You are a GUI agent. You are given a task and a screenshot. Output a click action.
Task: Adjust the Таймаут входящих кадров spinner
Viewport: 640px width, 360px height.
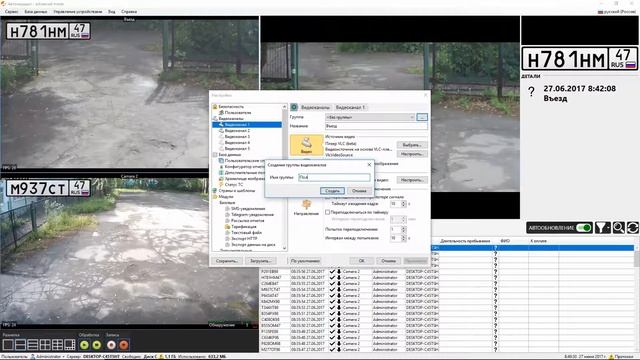click(404, 204)
